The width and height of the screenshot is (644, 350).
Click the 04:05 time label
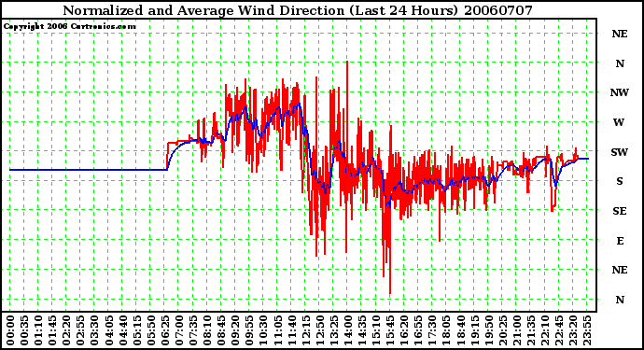(x=108, y=330)
